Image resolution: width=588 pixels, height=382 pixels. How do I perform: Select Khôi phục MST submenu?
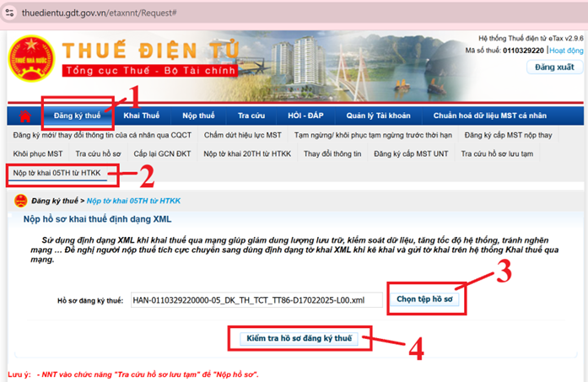pyautogui.click(x=38, y=153)
